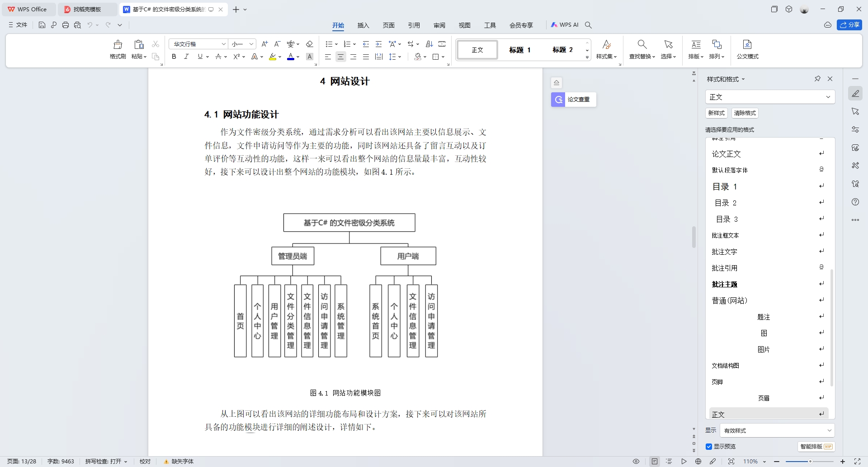Toggle bold formatting
868x467 pixels.
point(174,57)
